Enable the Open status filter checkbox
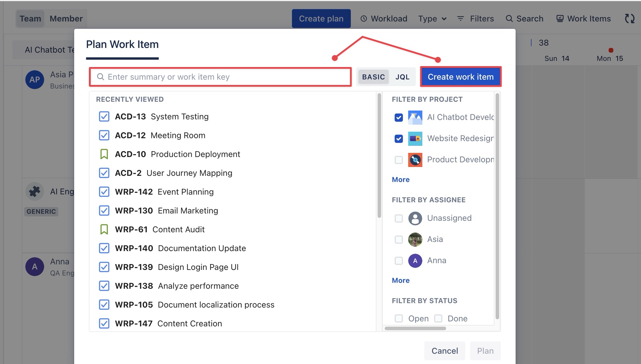The image size is (641, 364). [398, 318]
